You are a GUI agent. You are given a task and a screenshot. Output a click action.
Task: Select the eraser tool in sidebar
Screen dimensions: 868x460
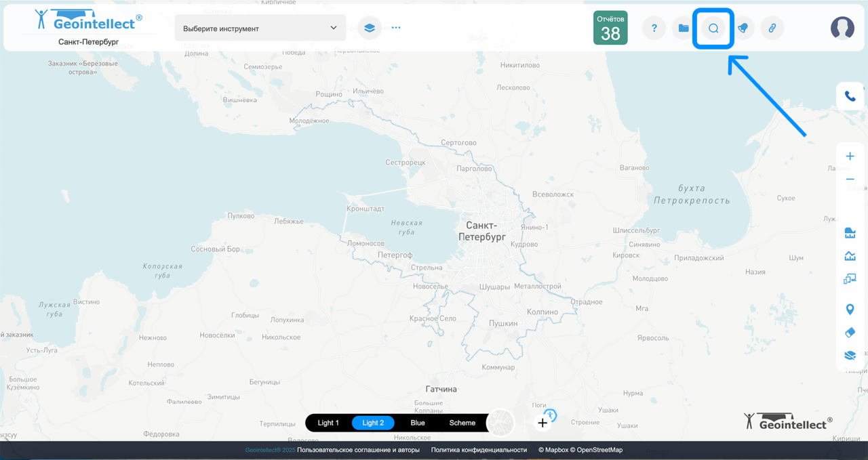[x=850, y=333]
